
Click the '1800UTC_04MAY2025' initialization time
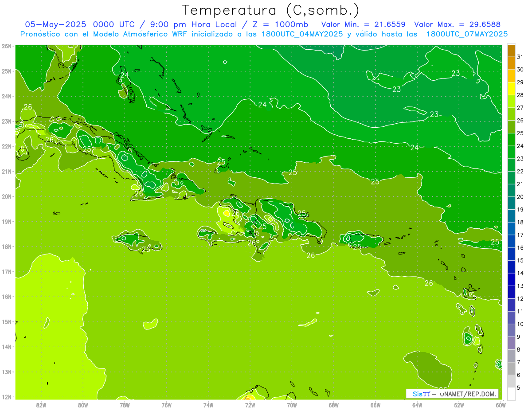pyautogui.click(x=302, y=34)
